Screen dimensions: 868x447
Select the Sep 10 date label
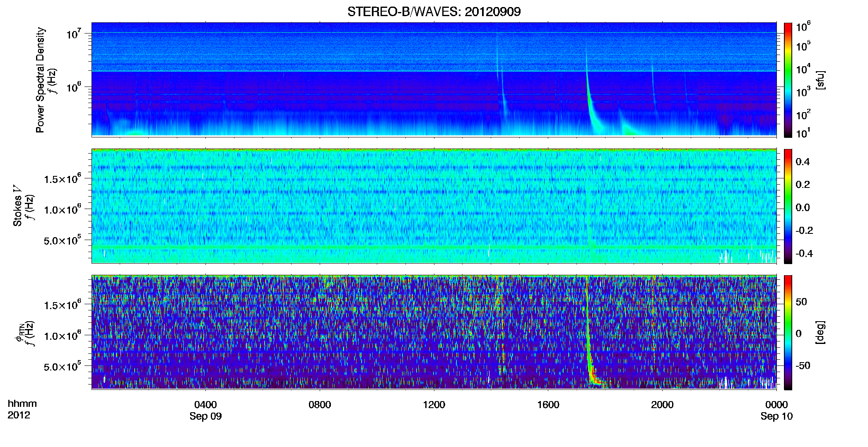[x=776, y=416]
